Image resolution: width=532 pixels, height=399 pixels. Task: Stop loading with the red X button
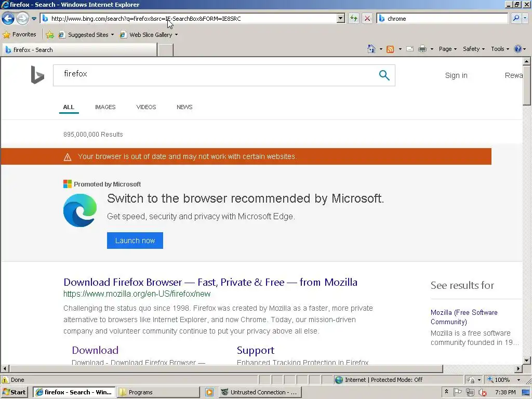[x=367, y=18]
